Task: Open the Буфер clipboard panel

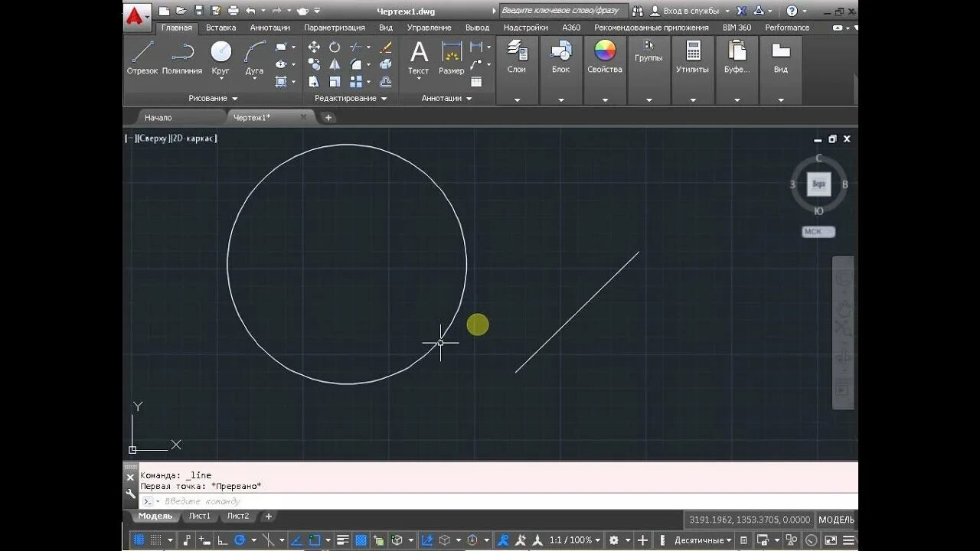Action: [737, 57]
